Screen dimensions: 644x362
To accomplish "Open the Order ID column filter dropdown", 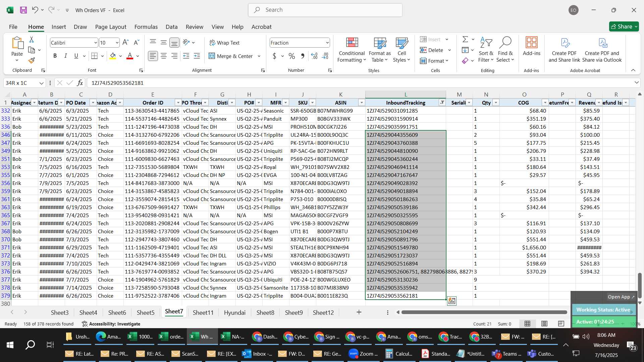I will [178, 103].
